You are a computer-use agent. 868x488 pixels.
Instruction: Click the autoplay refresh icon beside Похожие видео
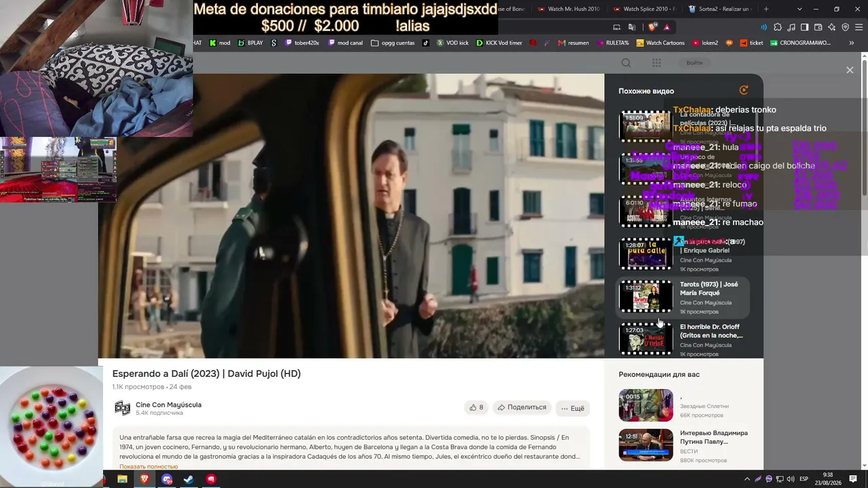coord(744,90)
